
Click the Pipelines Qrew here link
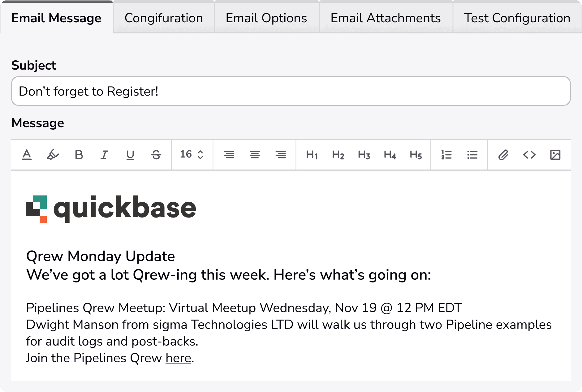pyautogui.click(x=178, y=358)
